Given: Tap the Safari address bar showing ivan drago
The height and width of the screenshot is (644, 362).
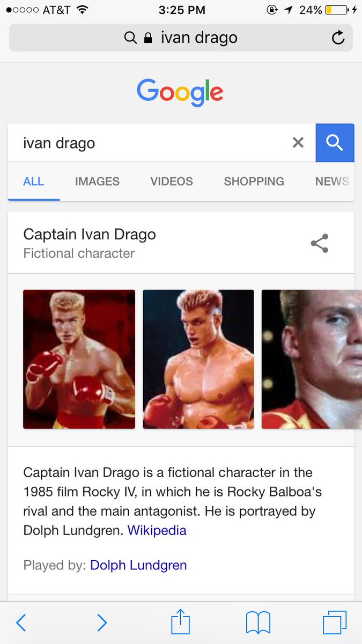Looking at the screenshot, I should point(181,38).
